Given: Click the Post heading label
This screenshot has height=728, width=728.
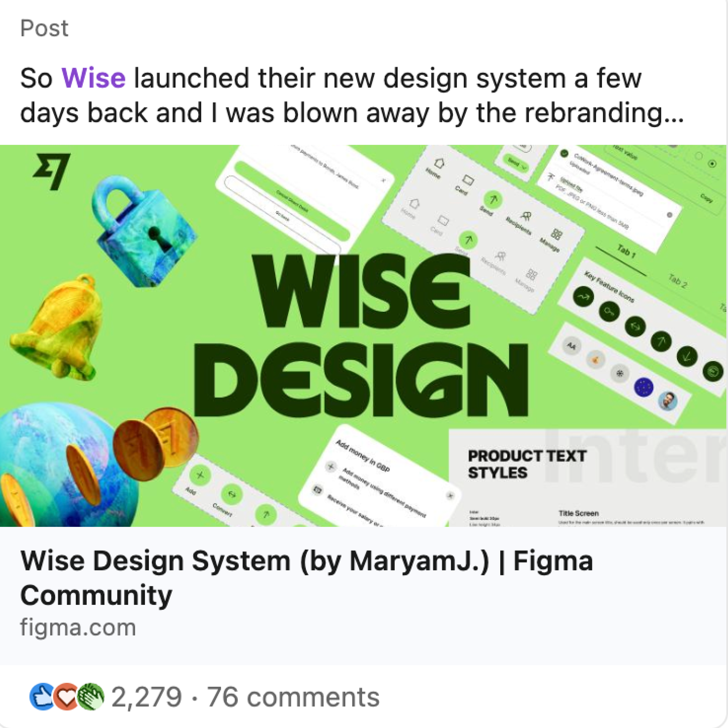Looking at the screenshot, I should click(x=44, y=28).
